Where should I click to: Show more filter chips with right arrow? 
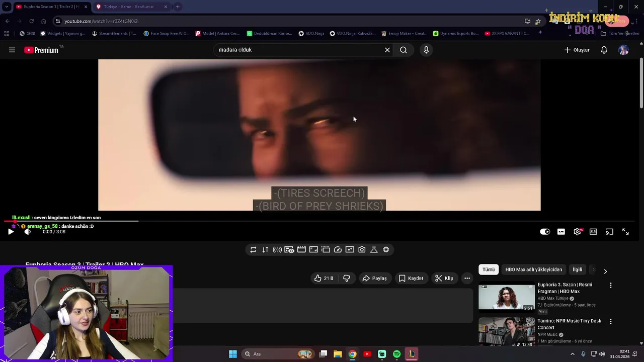click(x=605, y=271)
